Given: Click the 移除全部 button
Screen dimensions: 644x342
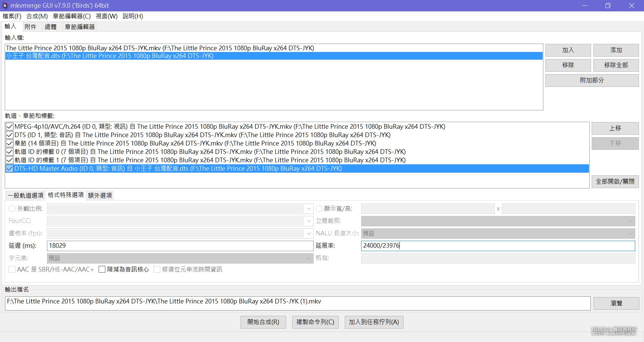Looking at the screenshot, I should [616, 65].
